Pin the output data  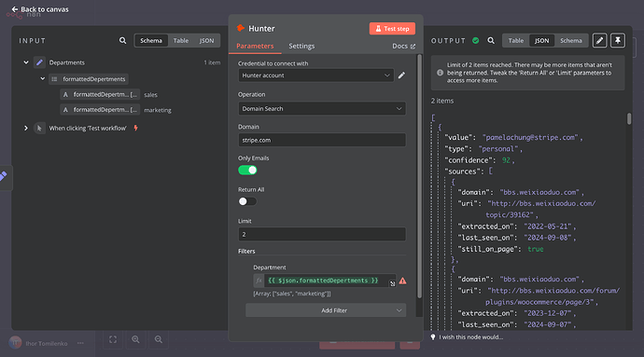click(x=618, y=40)
